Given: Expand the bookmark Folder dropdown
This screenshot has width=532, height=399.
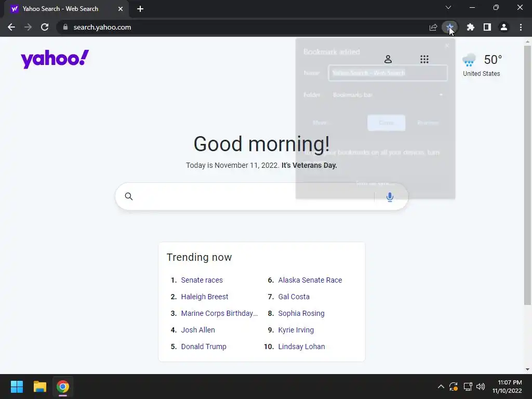Looking at the screenshot, I should pos(388,95).
